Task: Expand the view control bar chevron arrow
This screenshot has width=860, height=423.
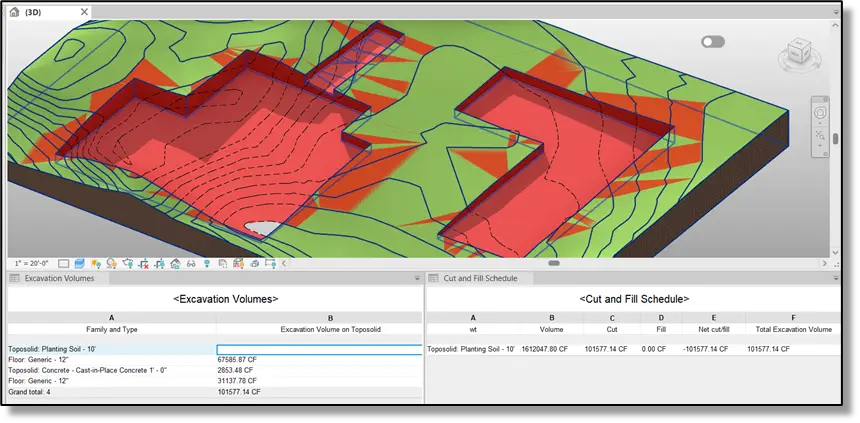Action: (283, 264)
